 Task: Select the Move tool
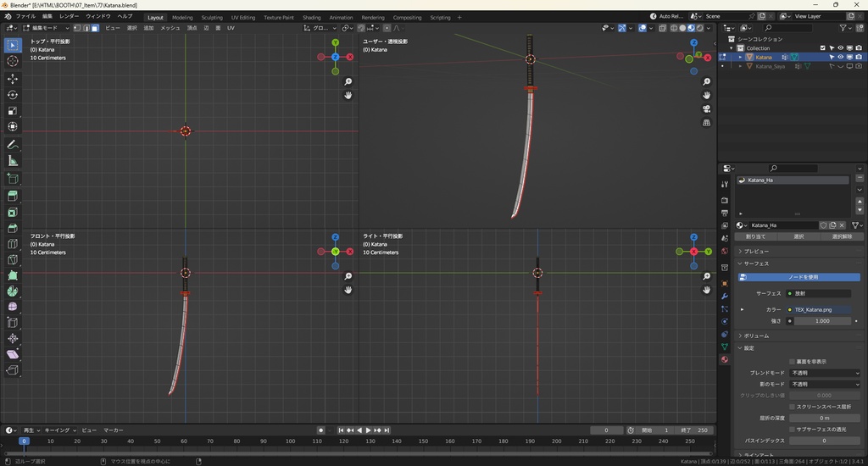(13, 79)
